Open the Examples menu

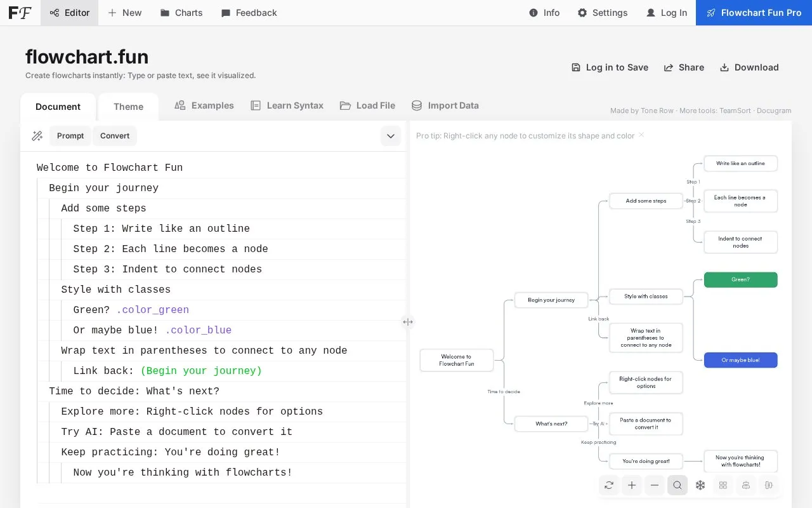click(204, 105)
